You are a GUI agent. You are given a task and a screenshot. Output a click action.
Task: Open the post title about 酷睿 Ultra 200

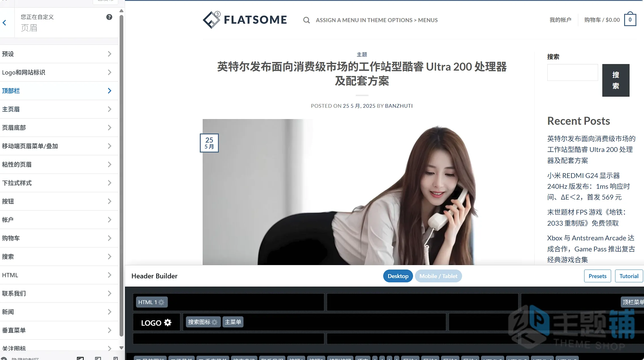tap(362, 74)
